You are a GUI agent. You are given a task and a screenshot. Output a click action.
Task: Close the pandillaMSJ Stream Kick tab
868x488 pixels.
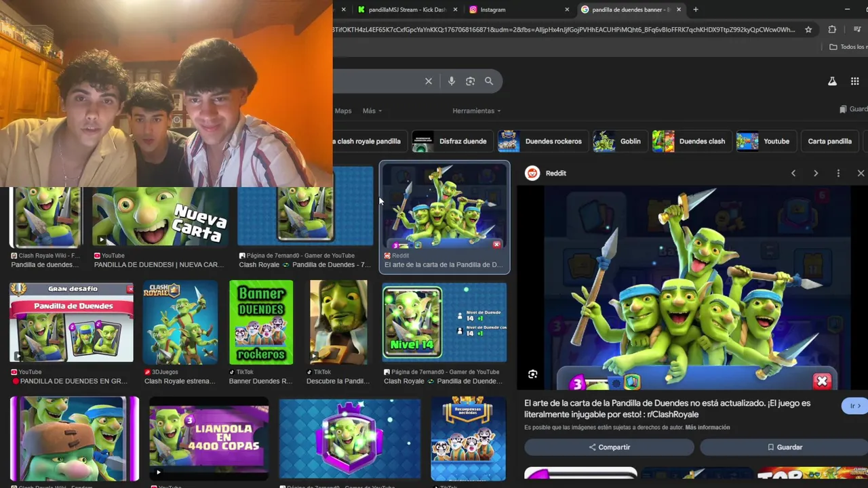tap(455, 9)
